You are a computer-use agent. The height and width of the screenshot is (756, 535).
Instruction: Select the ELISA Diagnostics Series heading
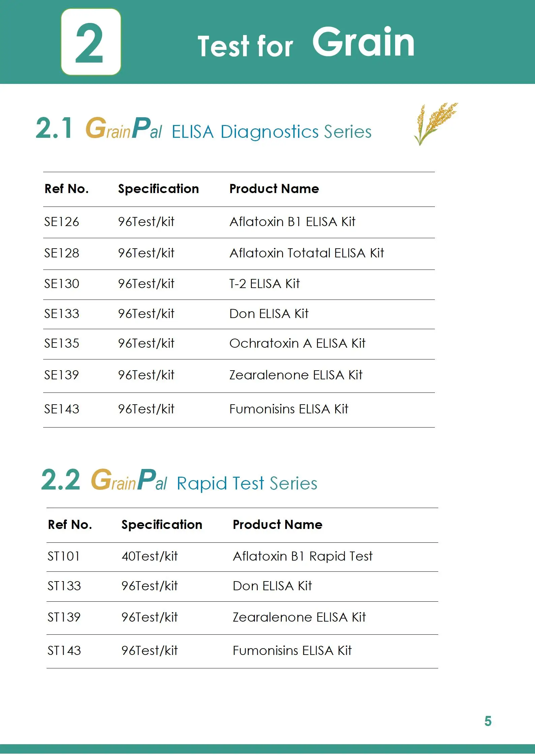coord(271,132)
